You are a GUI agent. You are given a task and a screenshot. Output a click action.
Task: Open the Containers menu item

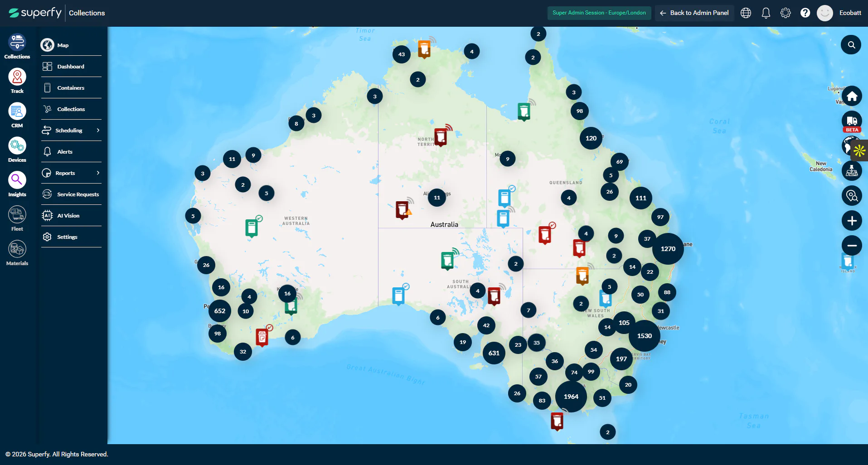point(71,88)
